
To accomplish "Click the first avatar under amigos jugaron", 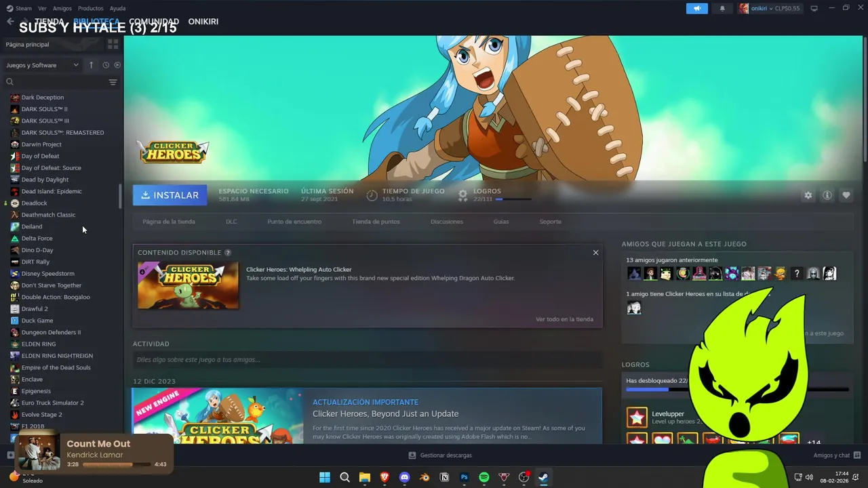I will pos(634,274).
